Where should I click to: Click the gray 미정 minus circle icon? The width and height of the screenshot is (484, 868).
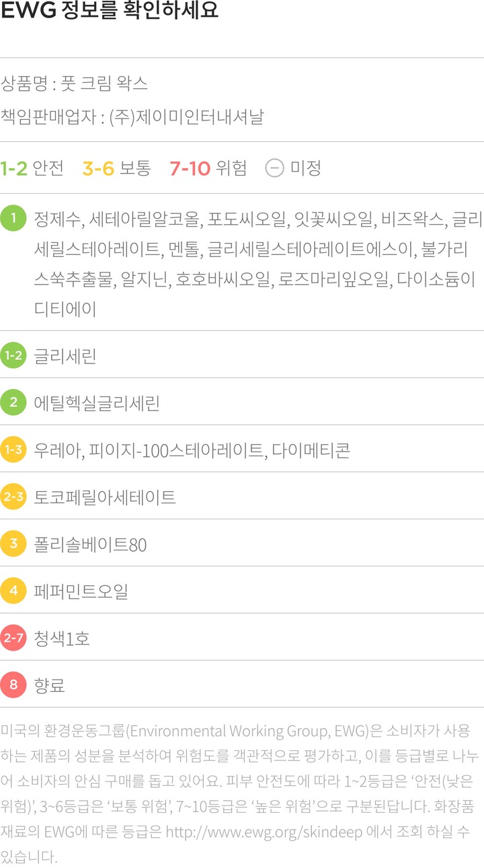[x=274, y=168]
